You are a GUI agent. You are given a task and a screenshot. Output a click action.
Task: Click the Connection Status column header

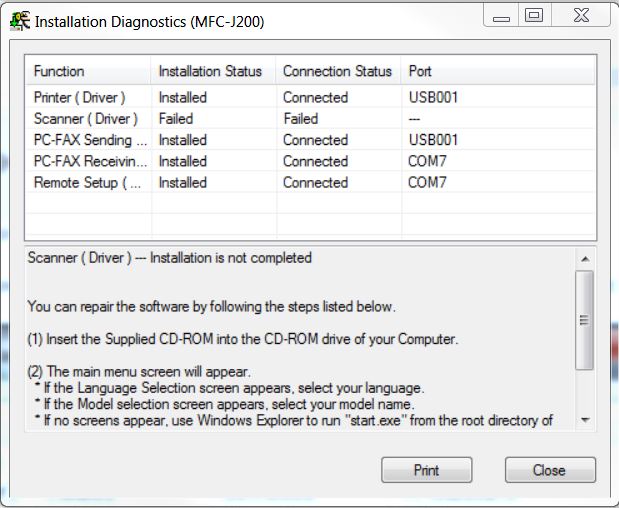tap(337, 71)
